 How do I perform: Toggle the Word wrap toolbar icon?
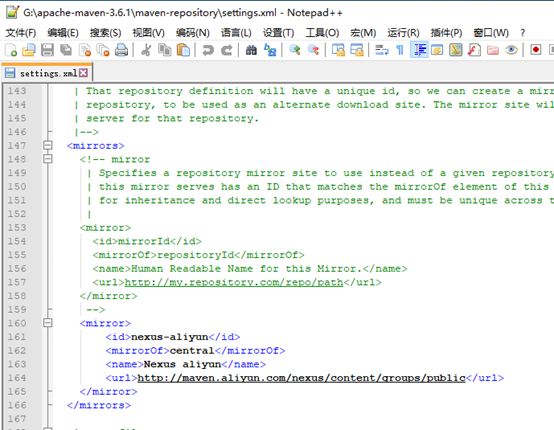[x=382, y=50]
